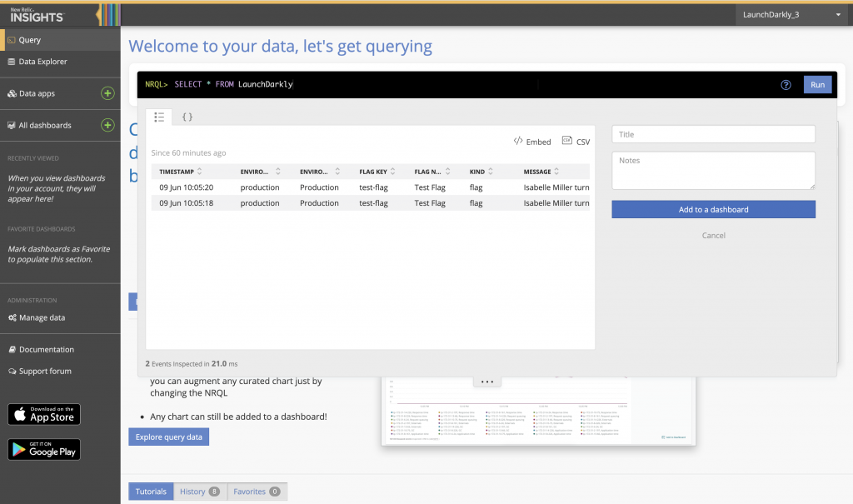Focus the Title input field
The height and width of the screenshot is (504, 853).
click(713, 134)
